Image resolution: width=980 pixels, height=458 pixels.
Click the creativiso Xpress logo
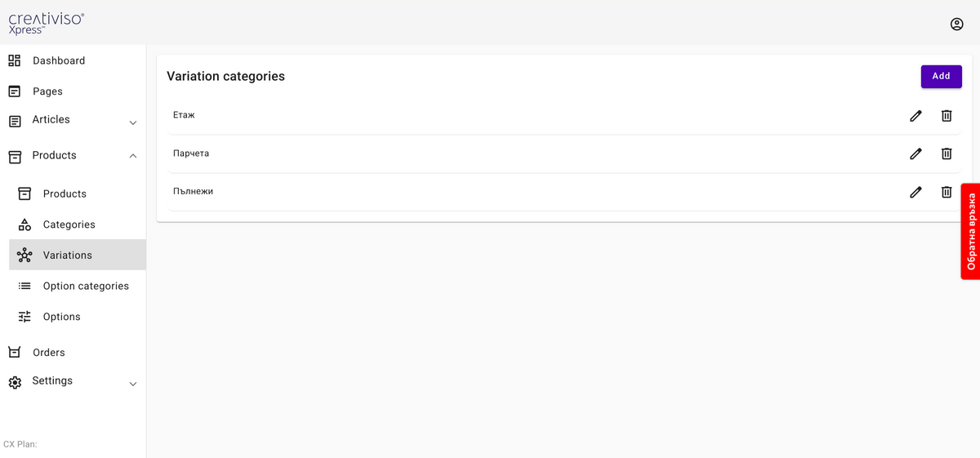coord(46,23)
